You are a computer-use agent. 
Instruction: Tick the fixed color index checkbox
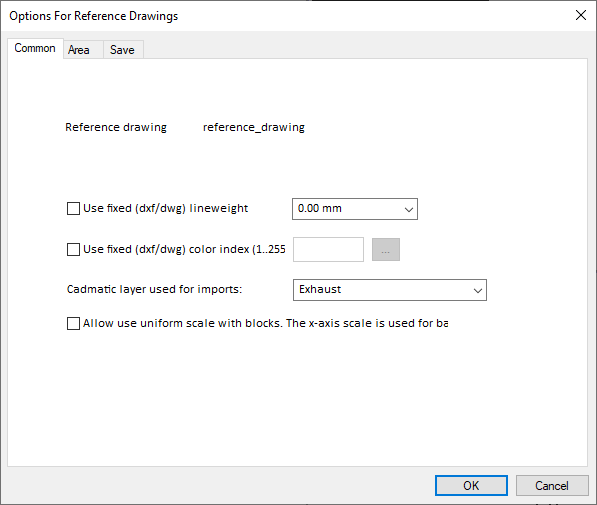pos(73,249)
